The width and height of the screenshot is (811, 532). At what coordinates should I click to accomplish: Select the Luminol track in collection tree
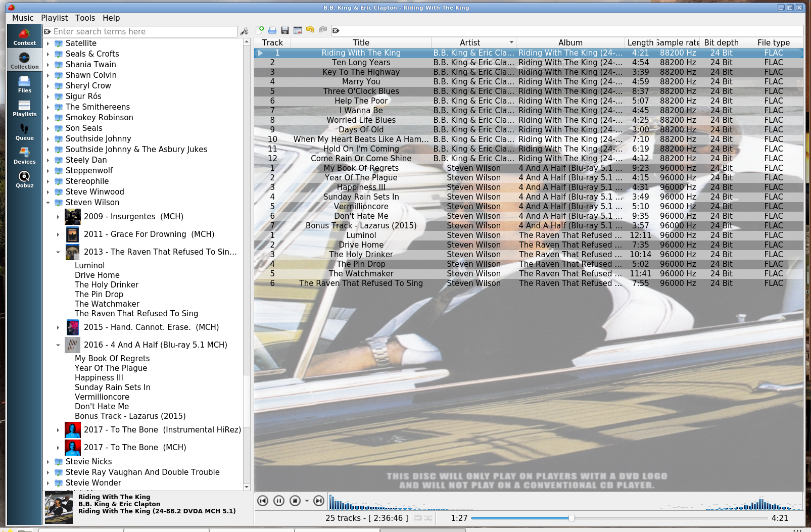(x=89, y=266)
